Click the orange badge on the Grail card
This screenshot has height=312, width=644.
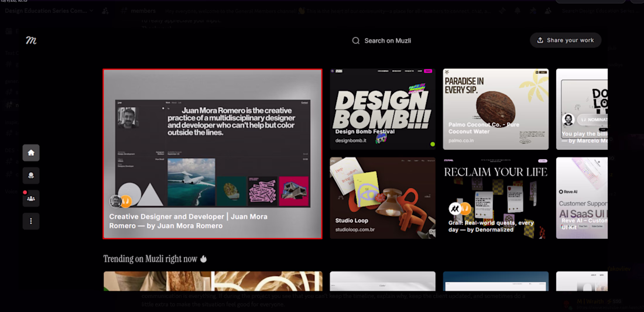point(465,208)
